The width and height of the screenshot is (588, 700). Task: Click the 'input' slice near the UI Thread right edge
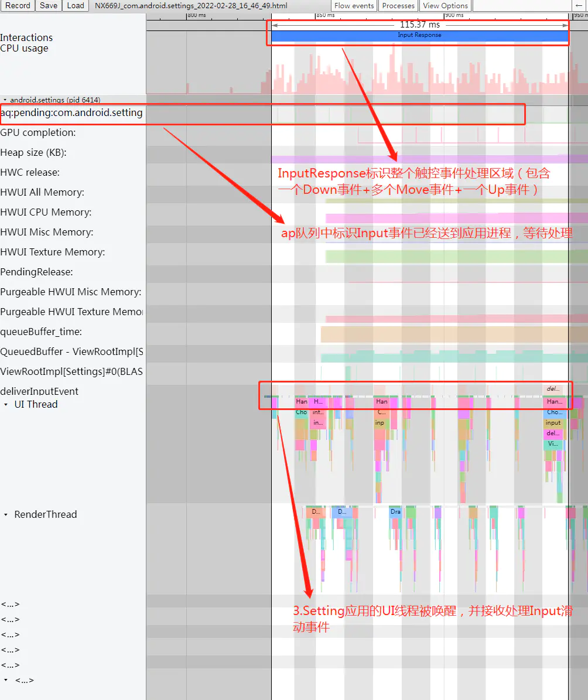pos(553,423)
